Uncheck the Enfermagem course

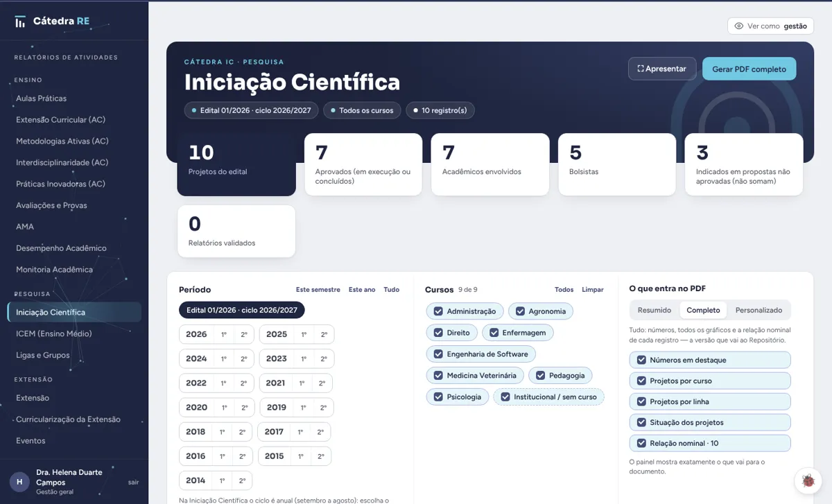point(494,333)
